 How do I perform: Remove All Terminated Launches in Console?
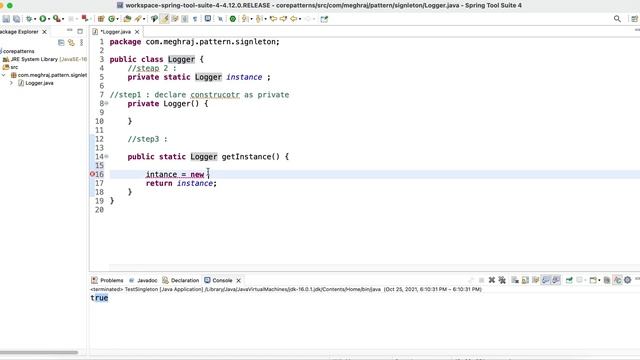tap(502, 280)
